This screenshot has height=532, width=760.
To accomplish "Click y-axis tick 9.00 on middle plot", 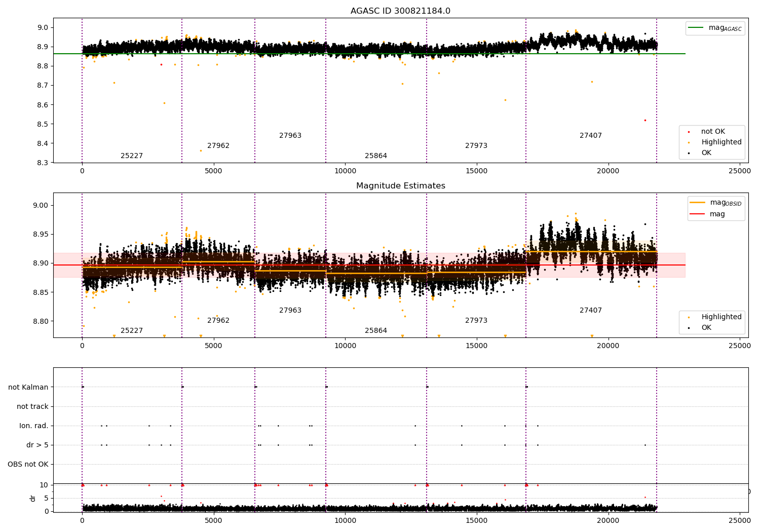I will tap(42, 206).
